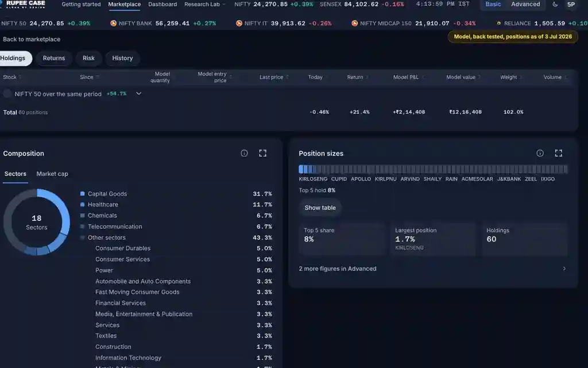Expand the Position sizes panel to fullscreen
588x368 pixels.
(x=558, y=153)
